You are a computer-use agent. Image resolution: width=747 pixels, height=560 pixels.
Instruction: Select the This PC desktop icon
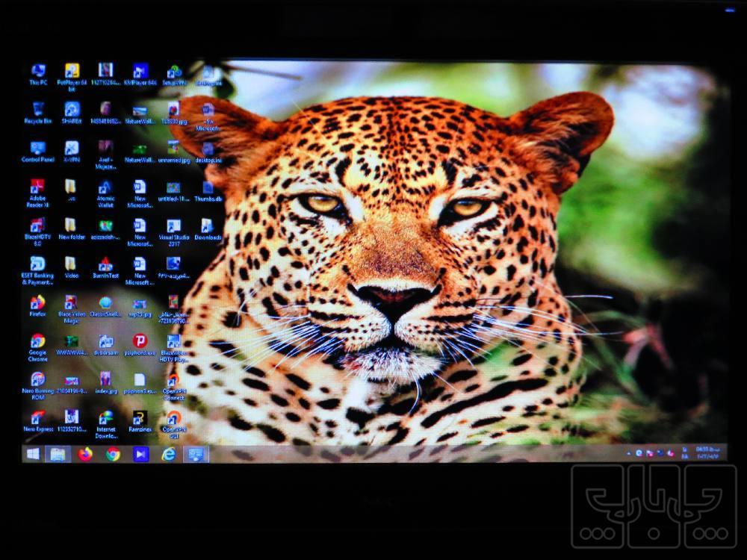(37, 72)
